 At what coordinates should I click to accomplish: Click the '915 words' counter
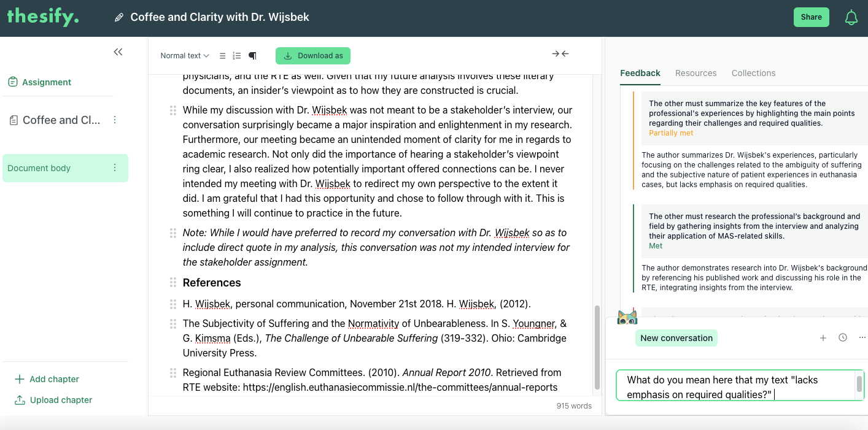tap(574, 405)
